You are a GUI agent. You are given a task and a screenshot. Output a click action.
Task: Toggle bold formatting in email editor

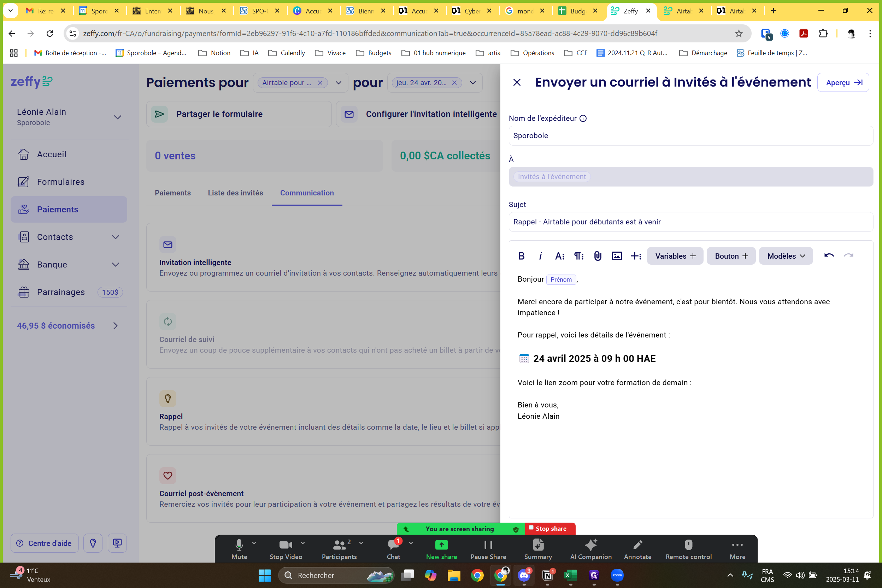(521, 256)
